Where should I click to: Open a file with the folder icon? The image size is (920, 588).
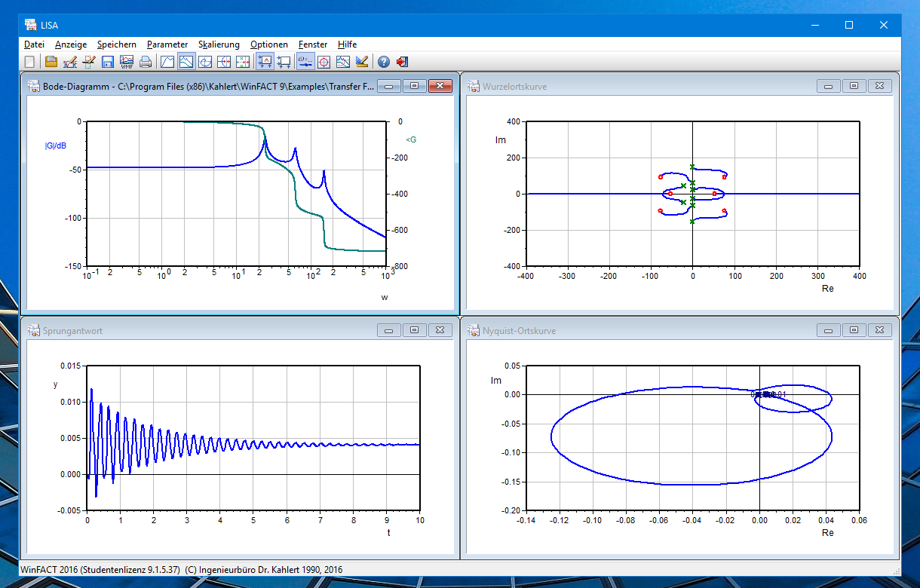pos(51,62)
